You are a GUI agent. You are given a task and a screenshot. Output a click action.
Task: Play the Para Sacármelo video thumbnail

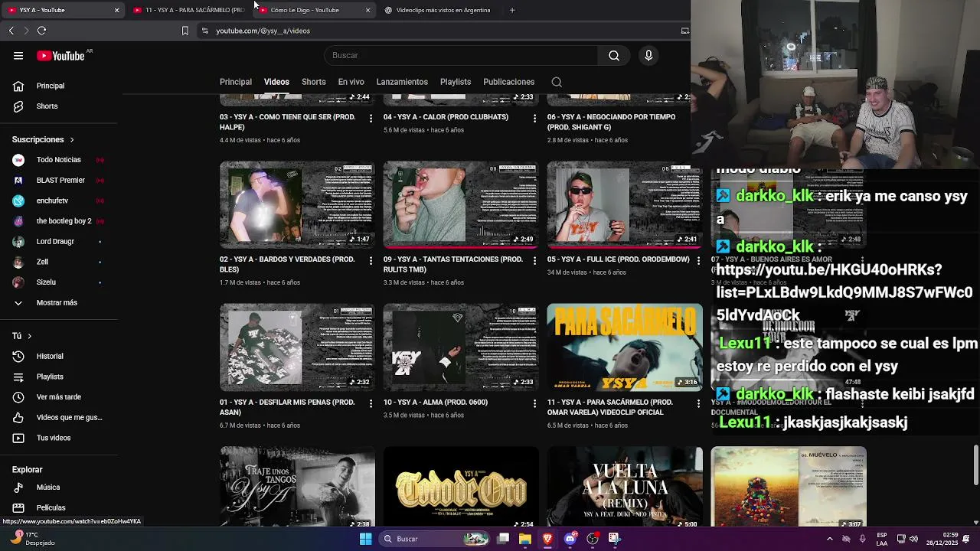(x=625, y=347)
